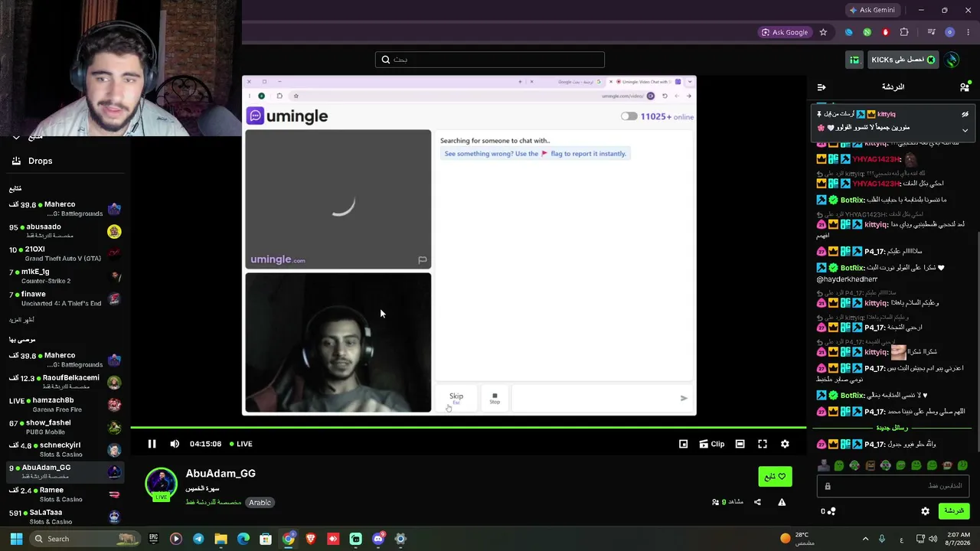Open the get KICKs button
The image size is (980, 551).
[903, 60]
